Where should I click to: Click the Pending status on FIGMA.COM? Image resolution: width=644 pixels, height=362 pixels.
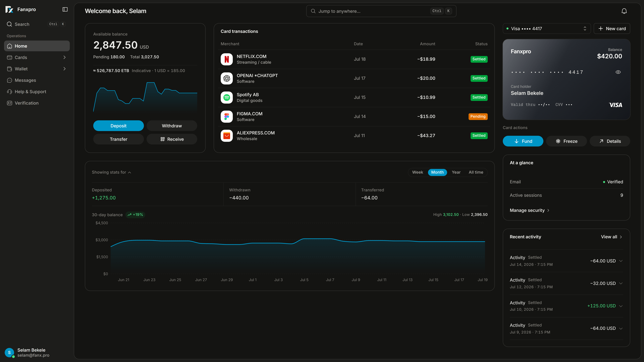478,117
